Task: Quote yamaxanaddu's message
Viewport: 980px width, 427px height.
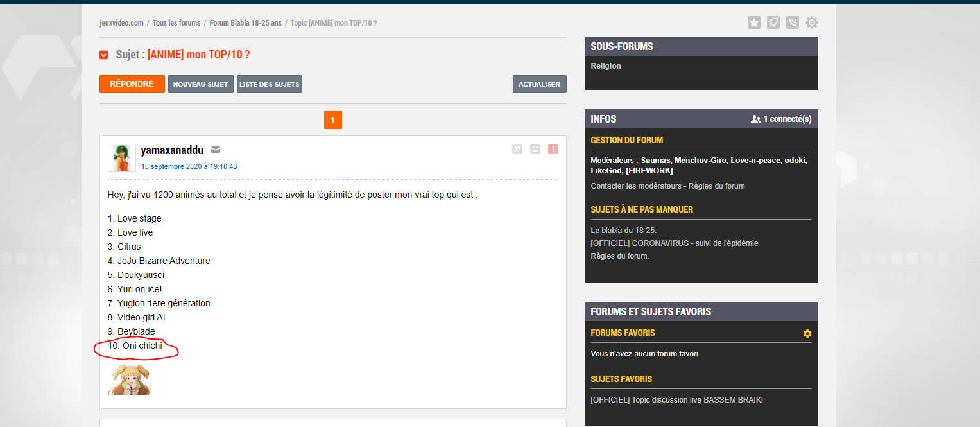Action: click(x=517, y=149)
